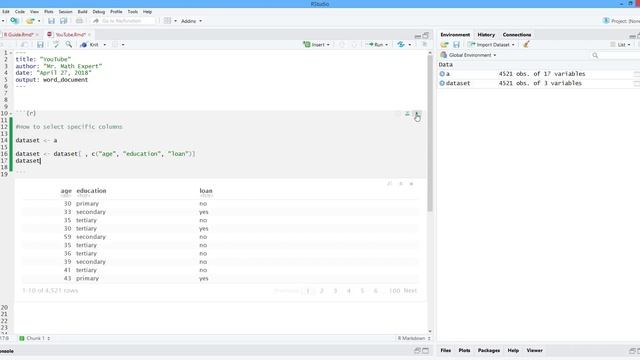The height and width of the screenshot is (360, 640).
Task: Focus the Go to file/function field
Action: tap(123, 21)
